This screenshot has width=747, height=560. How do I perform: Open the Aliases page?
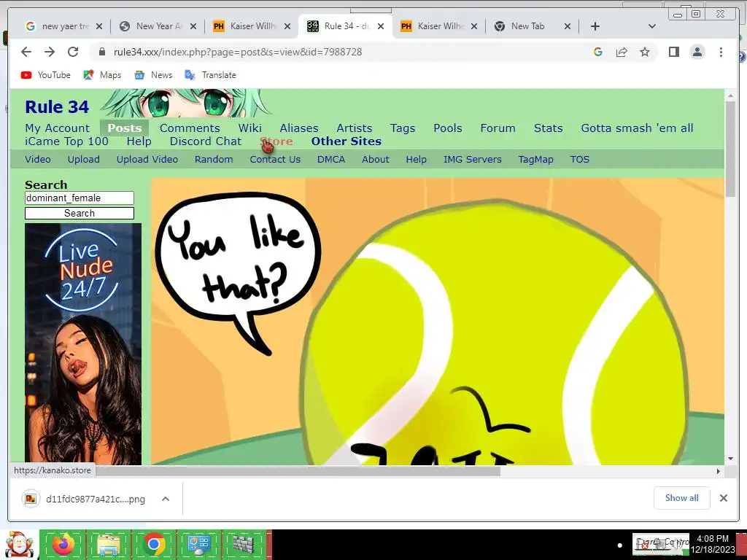298,128
